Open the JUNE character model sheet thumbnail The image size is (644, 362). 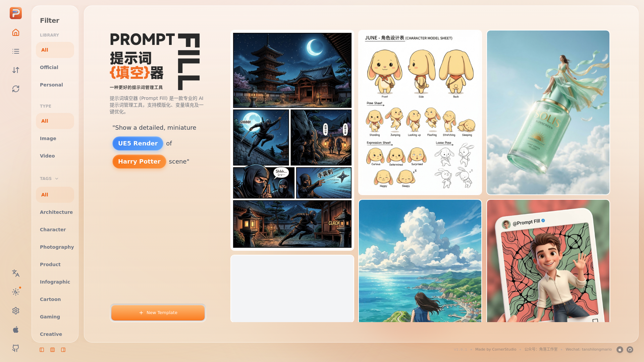(x=420, y=112)
